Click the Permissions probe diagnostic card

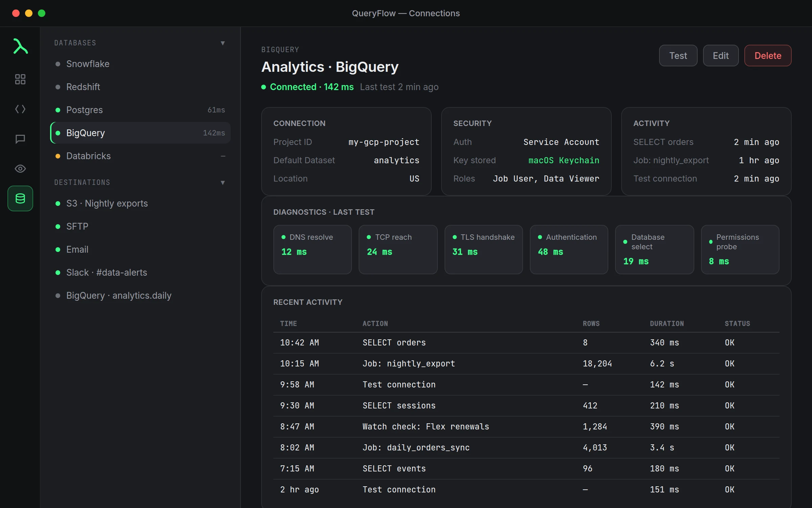click(740, 250)
